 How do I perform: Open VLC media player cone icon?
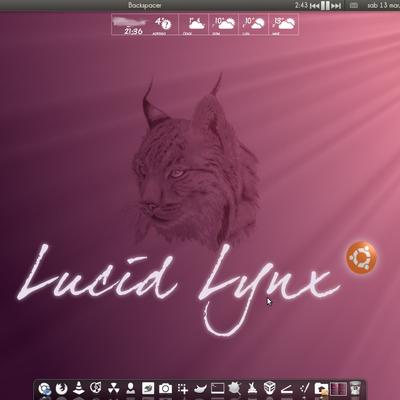[79, 388]
